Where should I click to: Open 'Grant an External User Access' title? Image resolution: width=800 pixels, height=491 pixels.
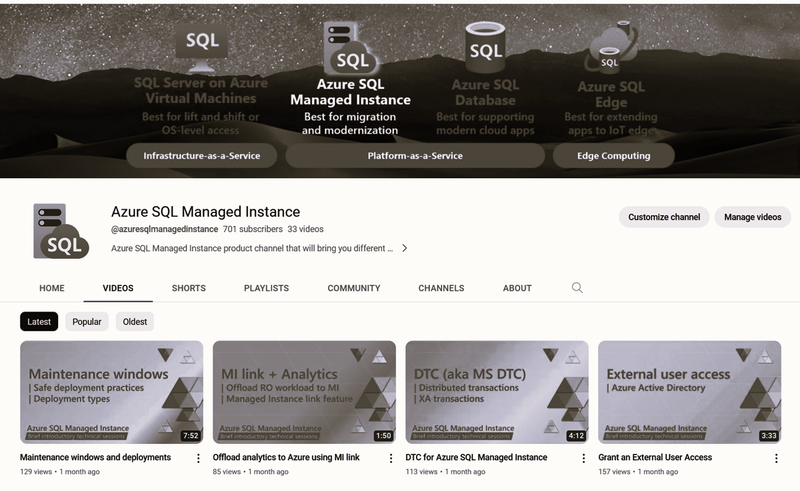click(x=655, y=457)
